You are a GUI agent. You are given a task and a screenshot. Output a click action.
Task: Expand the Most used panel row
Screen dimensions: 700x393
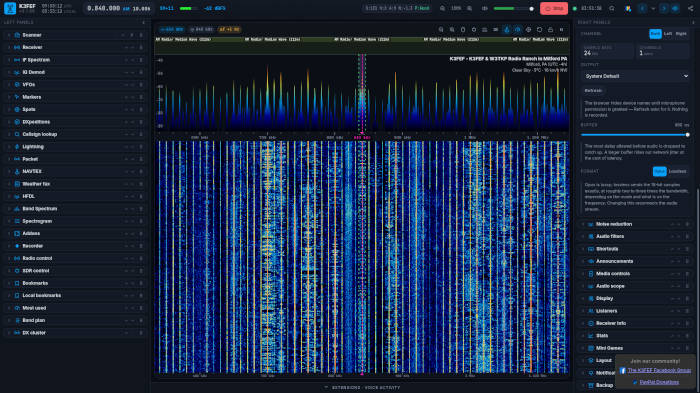coord(74,308)
